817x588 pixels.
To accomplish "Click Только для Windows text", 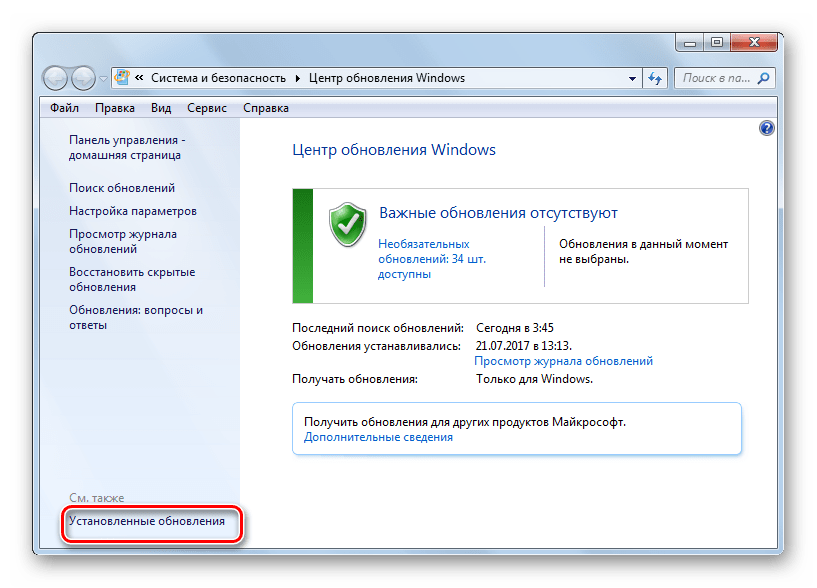I will 535,379.
